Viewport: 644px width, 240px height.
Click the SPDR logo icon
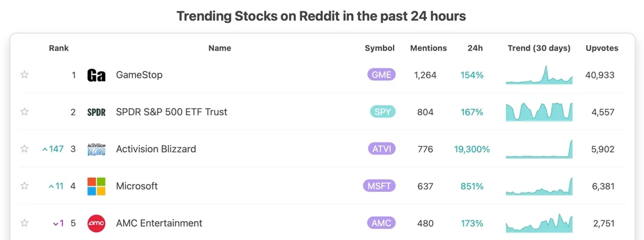click(96, 112)
